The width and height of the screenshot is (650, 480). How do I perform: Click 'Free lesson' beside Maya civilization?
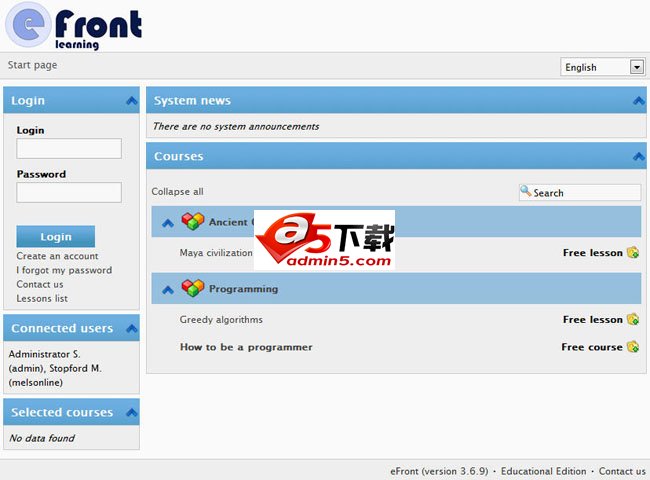[593, 252]
